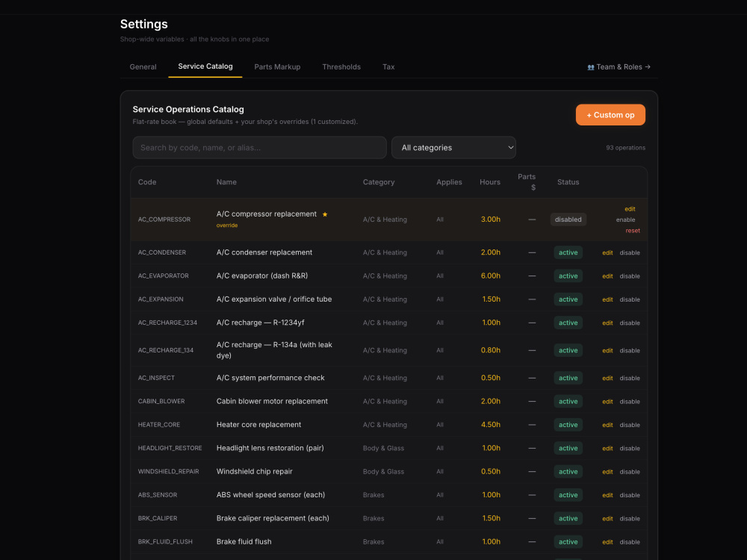The height and width of the screenshot is (560, 747).
Task: Edit the A/C evaporator (dash R&R) operation
Action: tap(607, 276)
